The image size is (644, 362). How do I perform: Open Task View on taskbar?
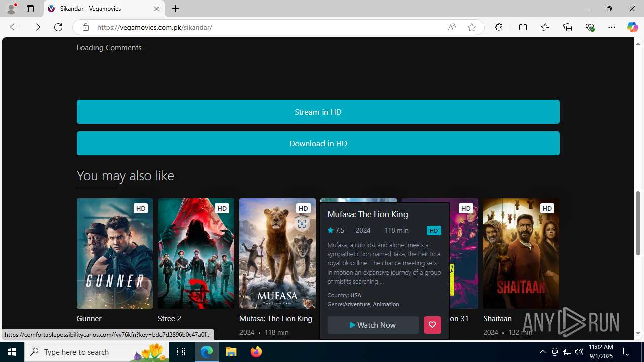(181, 352)
